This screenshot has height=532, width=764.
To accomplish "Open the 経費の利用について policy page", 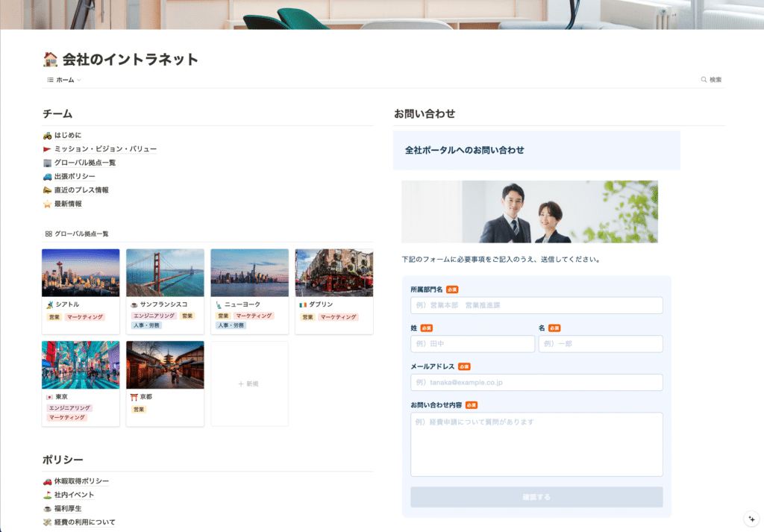I will (x=86, y=521).
